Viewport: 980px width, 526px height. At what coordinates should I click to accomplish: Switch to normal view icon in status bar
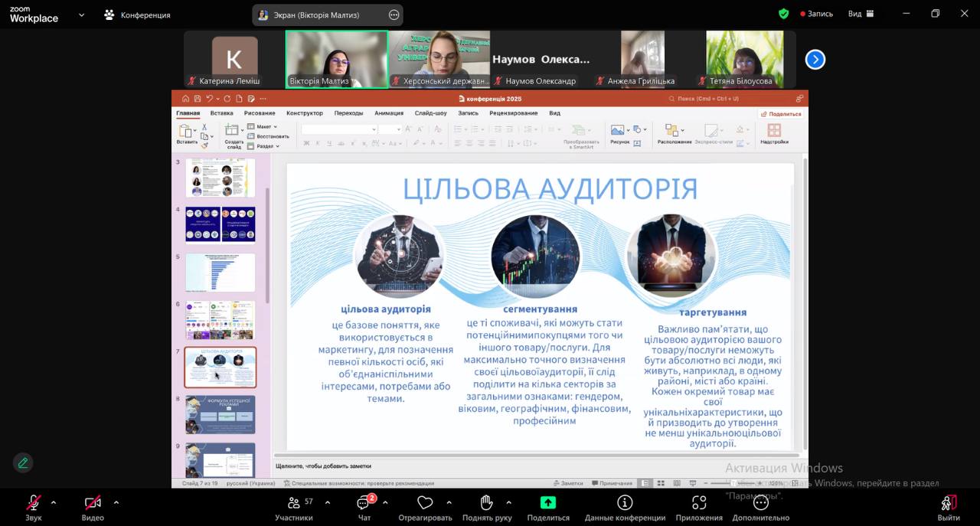tap(646, 483)
